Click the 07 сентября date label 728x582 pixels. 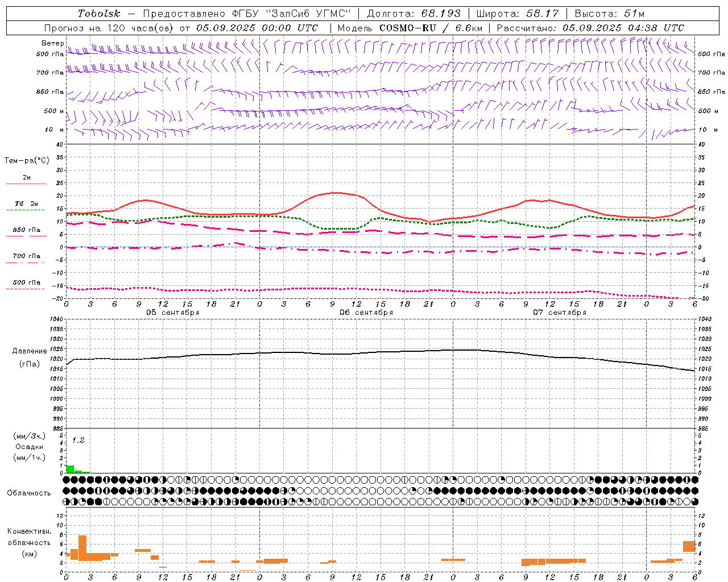560,313
